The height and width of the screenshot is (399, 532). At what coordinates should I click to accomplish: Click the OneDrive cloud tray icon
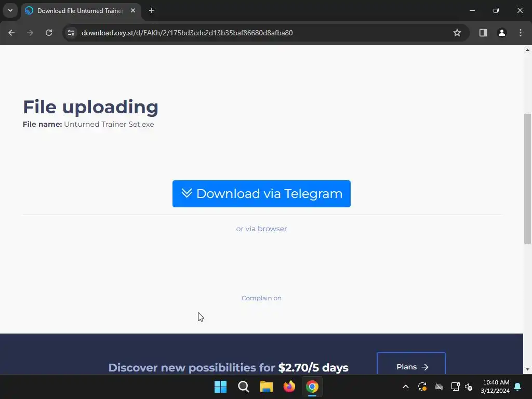[x=438, y=387]
